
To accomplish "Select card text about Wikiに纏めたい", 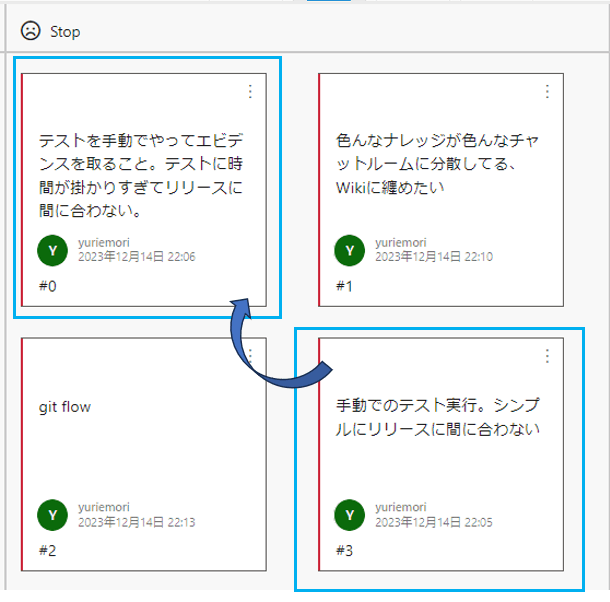I will click(x=437, y=164).
